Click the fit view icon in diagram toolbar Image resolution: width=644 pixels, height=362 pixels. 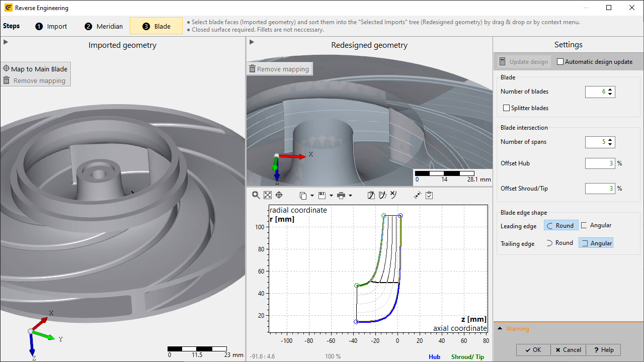[x=267, y=195]
